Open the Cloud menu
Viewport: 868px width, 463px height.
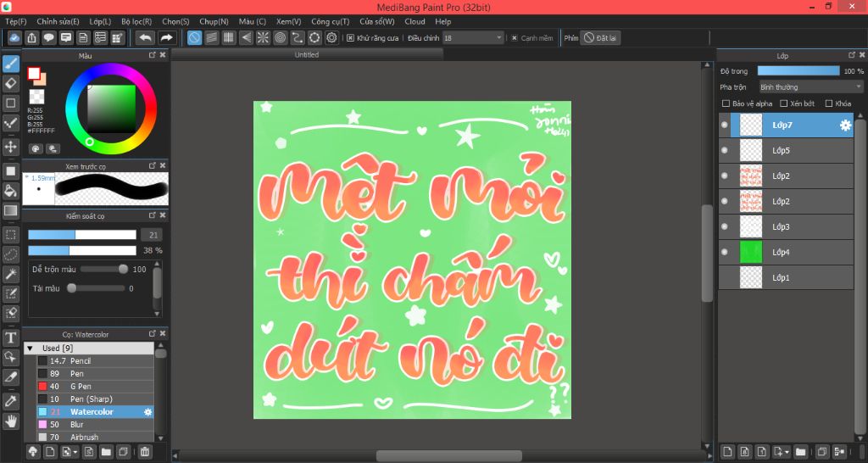(415, 21)
